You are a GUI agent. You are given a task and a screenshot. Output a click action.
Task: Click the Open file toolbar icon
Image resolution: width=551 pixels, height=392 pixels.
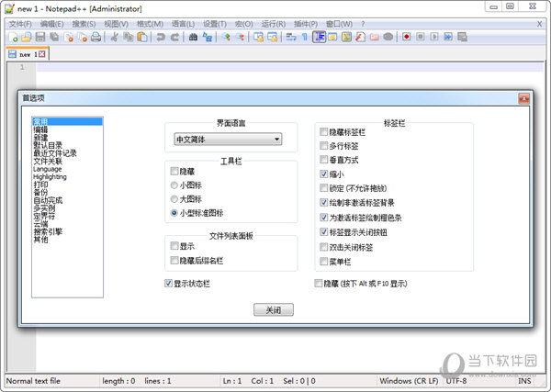[x=27, y=37]
